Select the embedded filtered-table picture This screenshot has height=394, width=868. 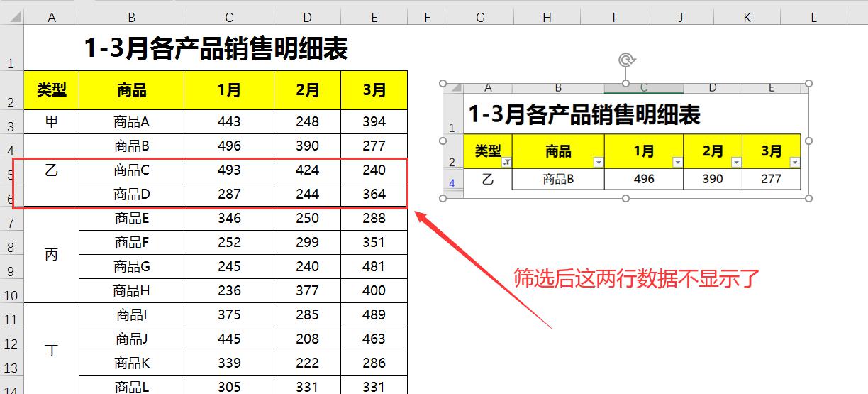626,141
